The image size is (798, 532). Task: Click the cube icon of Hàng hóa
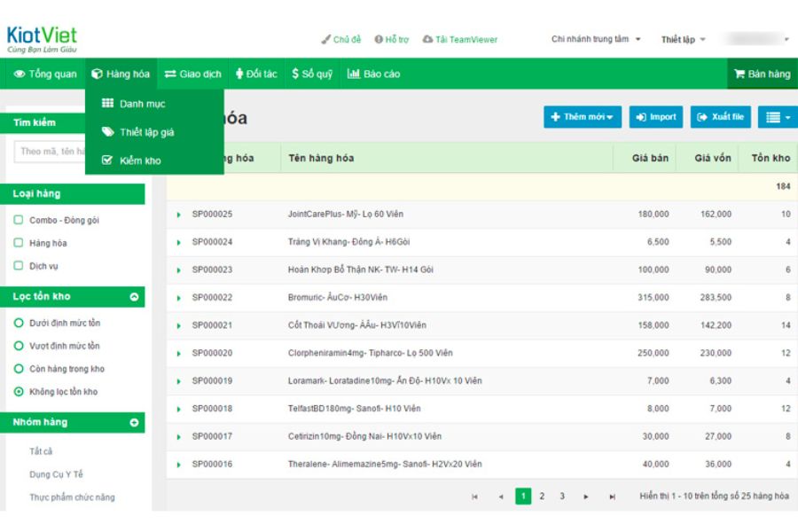pyautogui.click(x=97, y=74)
